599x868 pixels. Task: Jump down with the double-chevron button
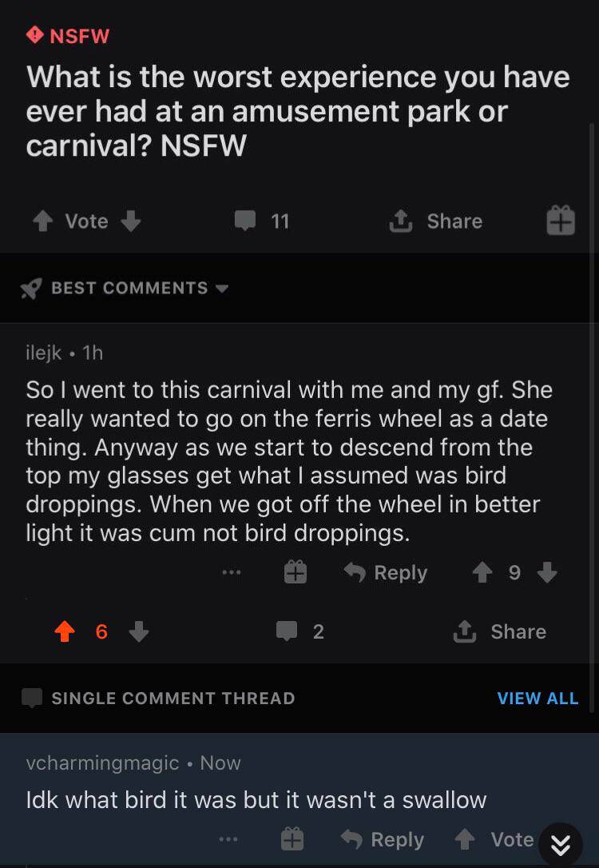(x=561, y=845)
